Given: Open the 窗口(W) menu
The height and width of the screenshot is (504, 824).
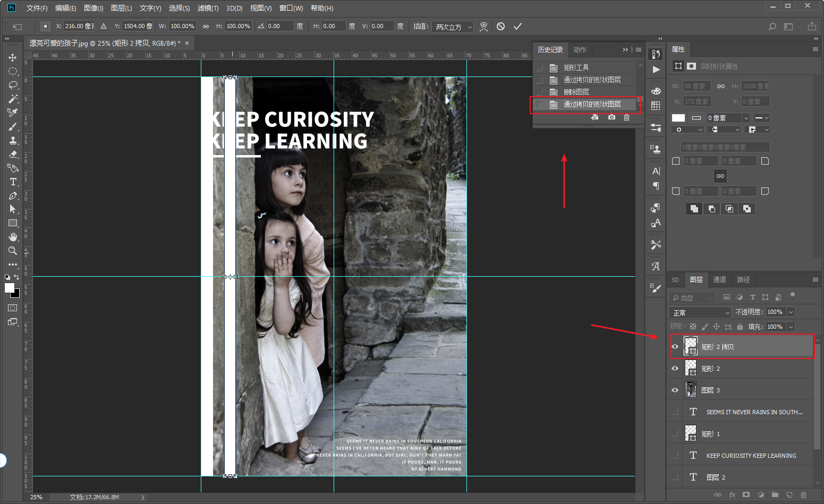Looking at the screenshot, I should click(291, 8).
